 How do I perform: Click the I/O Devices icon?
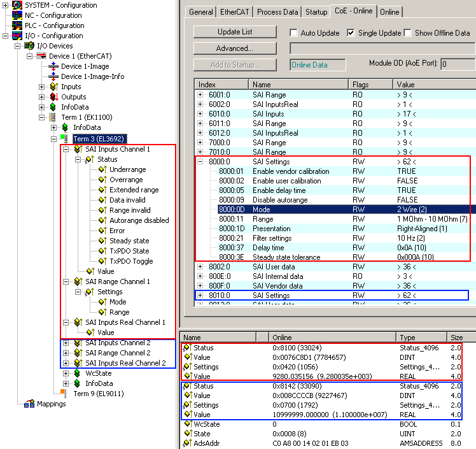point(29,46)
